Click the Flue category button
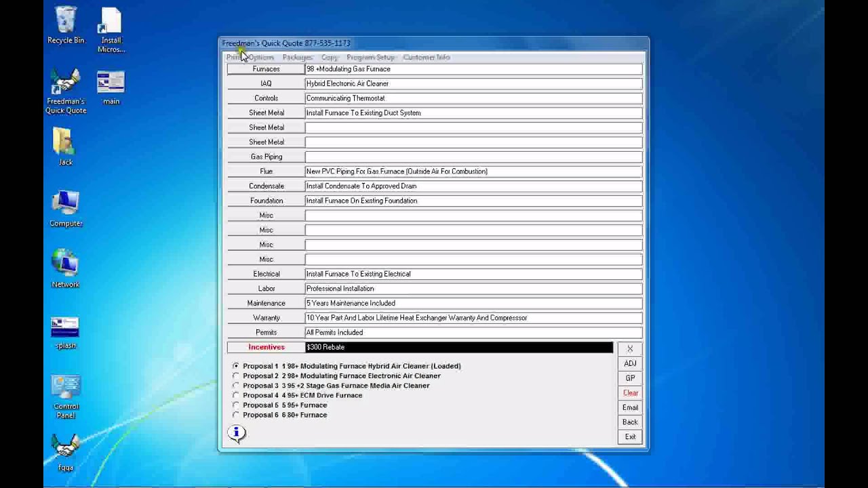This screenshot has height=488, width=868. (266, 171)
